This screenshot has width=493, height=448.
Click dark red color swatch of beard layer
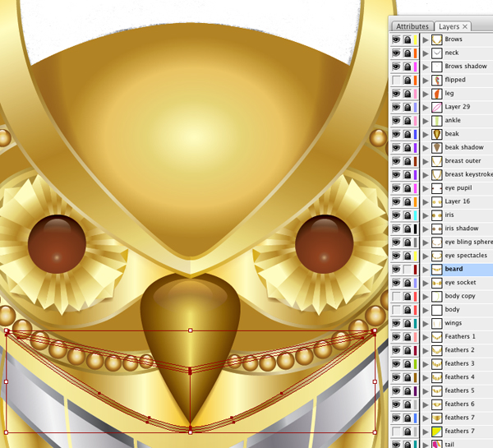(415, 270)
